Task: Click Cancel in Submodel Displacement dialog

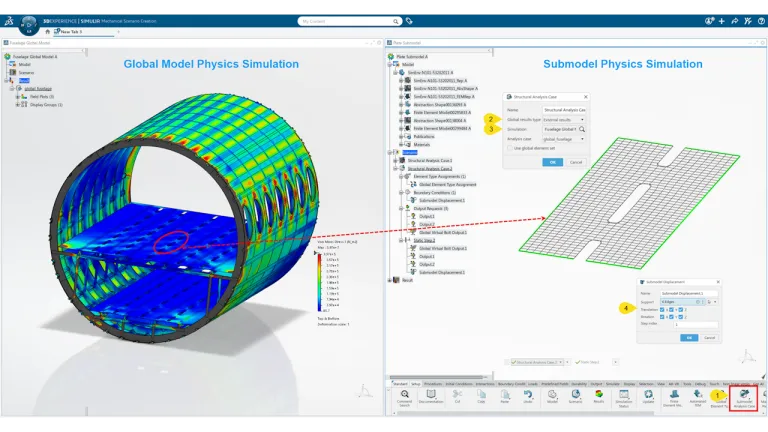Action: [710, 338]
